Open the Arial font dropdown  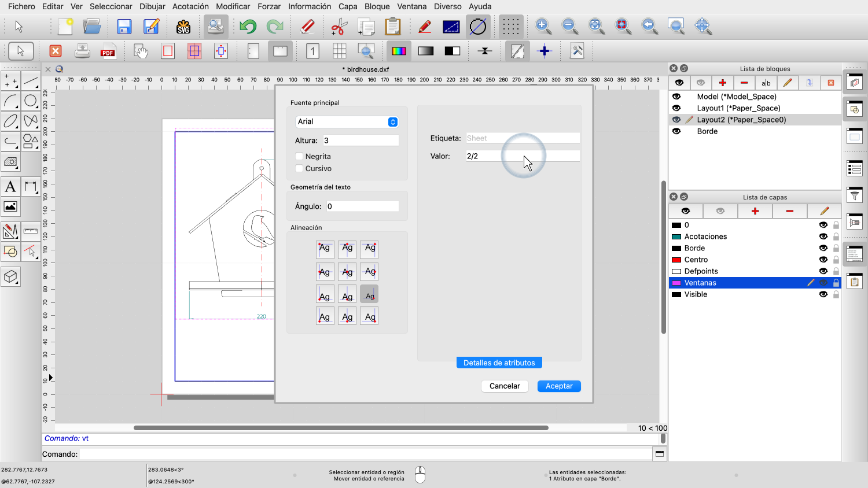click(x=347, y=121)
